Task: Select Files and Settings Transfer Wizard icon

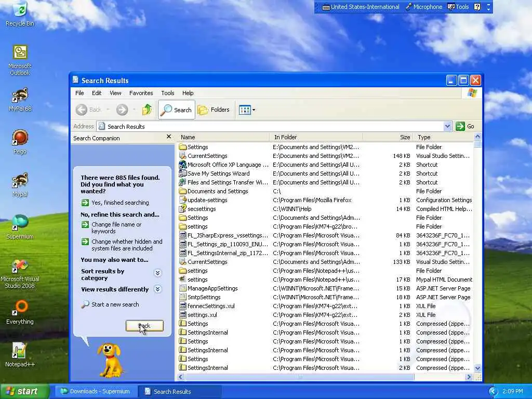Action: [182, 182]
